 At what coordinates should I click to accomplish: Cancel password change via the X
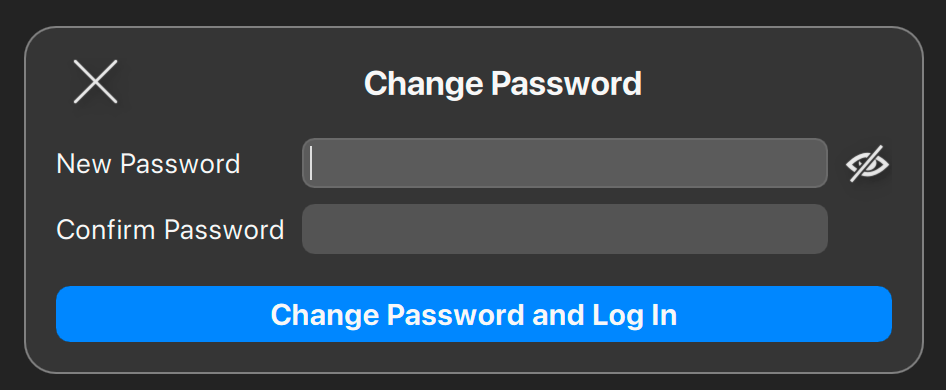click(x=95, y=82)
